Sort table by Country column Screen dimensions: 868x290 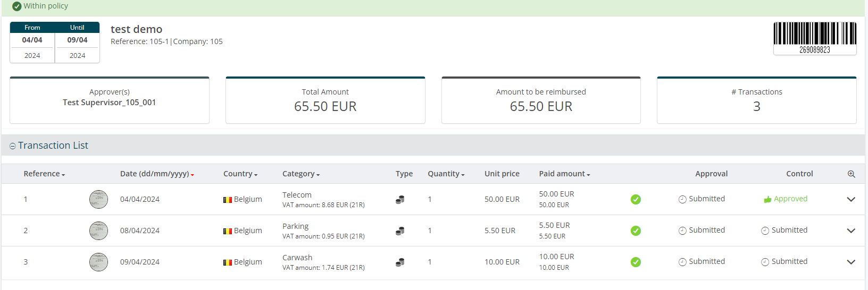coord(240,174)
